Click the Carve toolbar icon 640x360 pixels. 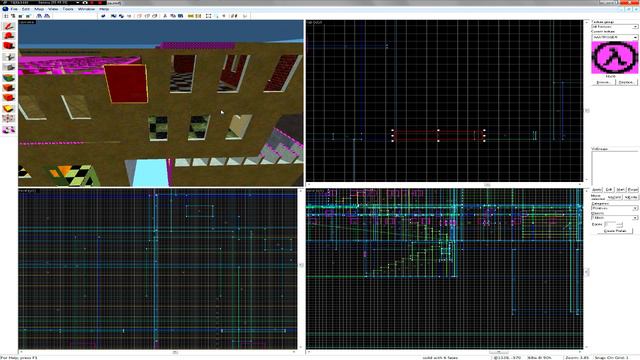tap(103, 16)
